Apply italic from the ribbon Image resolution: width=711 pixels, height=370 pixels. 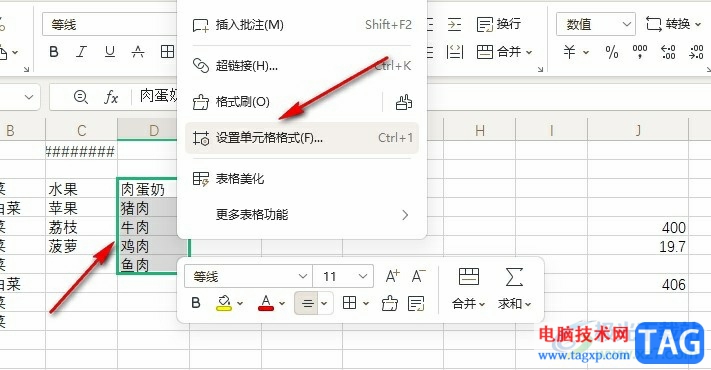tap(82, 52)
